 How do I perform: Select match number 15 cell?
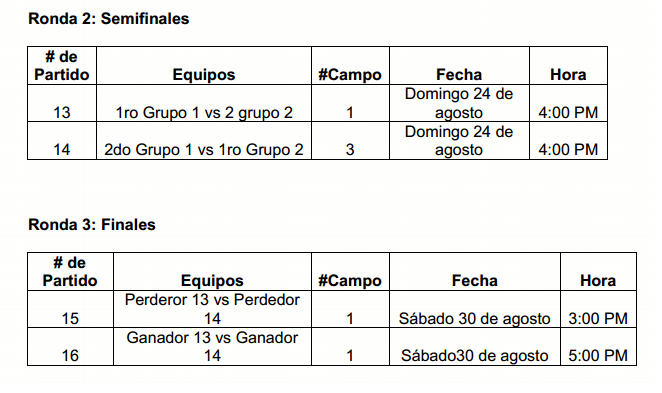(x=70, y=309)
